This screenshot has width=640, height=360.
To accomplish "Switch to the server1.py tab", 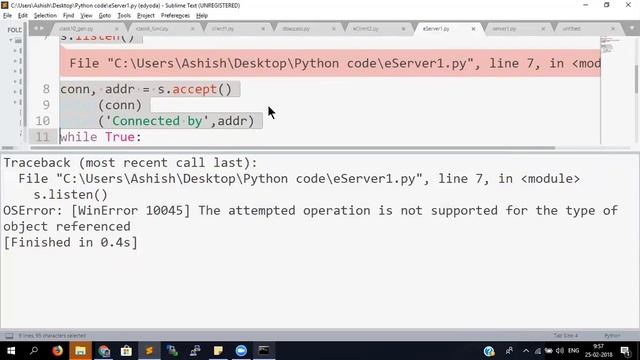I will (504, 29).
